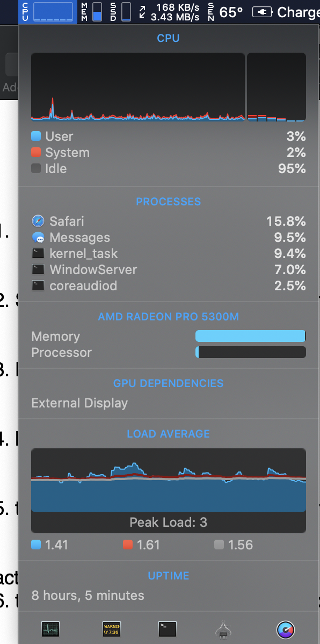Image resolution: width=320 pixels, height=644 pixels.
Task: Open the SSD disk menu bar indicator
Action: coord(121,11)
